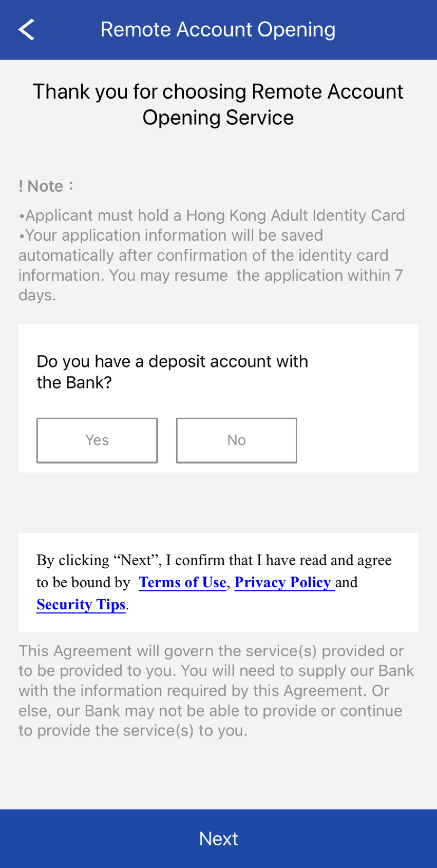Open the Terms of Use link
437x868 pixels.
[183, 582]
